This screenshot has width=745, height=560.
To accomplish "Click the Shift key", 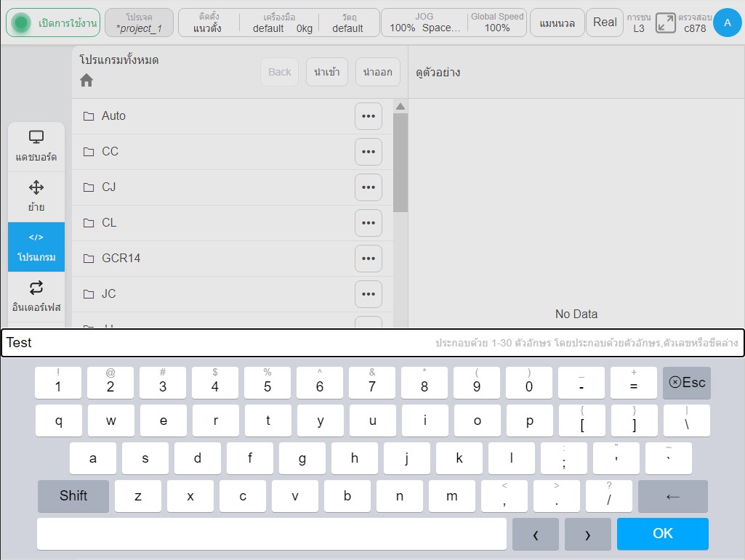I will (73, 496).
